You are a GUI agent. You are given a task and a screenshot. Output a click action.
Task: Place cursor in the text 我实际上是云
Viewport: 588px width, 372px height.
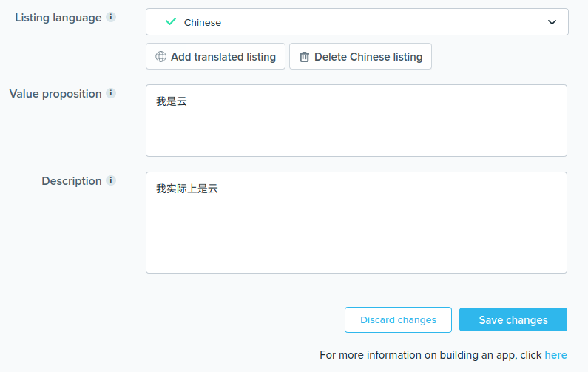pos(187,189)
